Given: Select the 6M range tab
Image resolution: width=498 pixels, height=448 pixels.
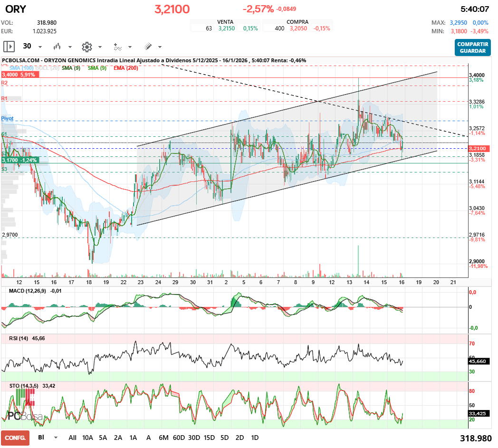Looking at the screenshot, I should [164, 438].
